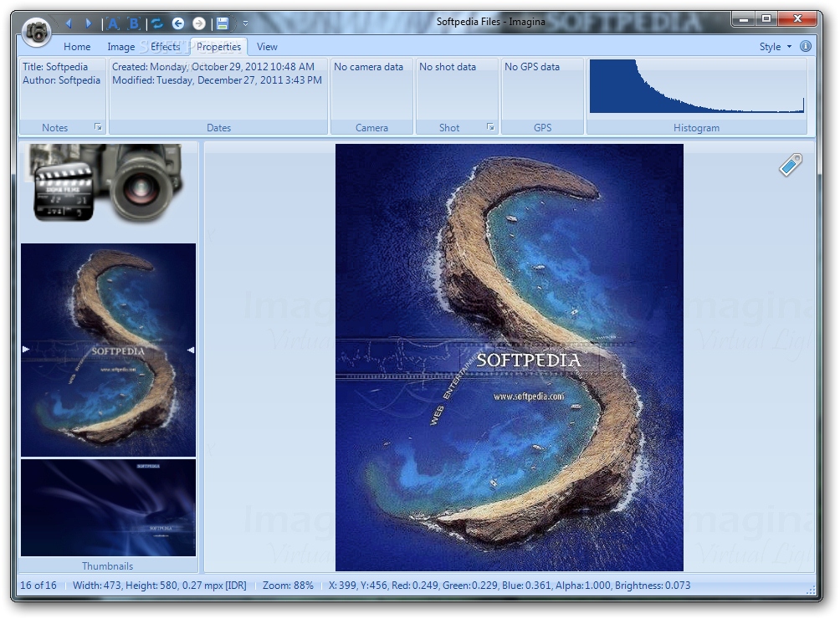The image size is (840, 619).
Task: Switch to the Effects tab
Action: click(166, 47)
